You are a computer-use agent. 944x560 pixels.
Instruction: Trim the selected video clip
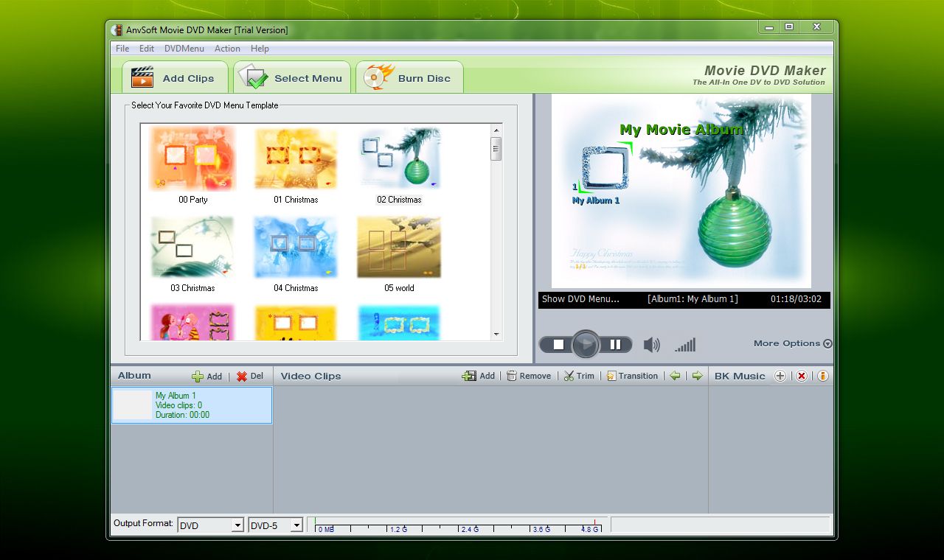[x=579, y=376]
